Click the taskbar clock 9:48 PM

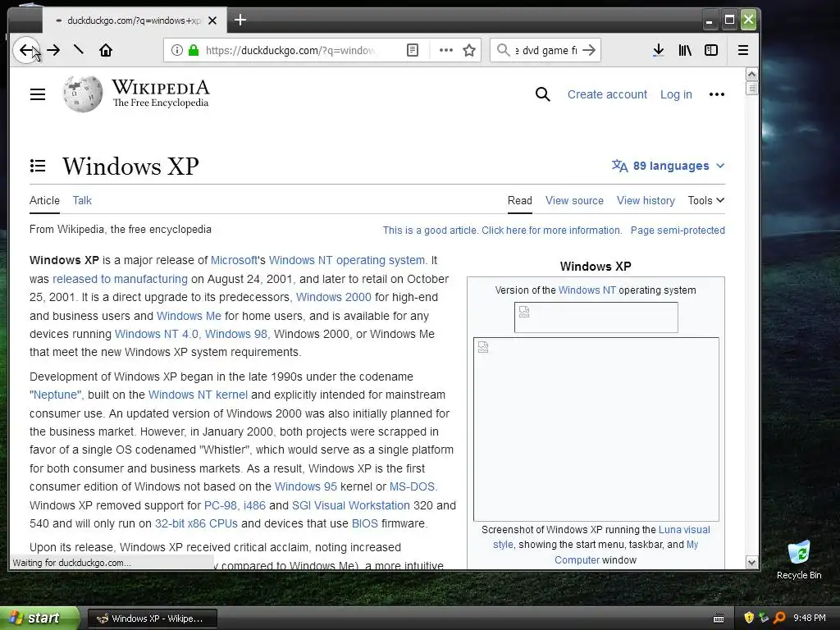[810, 619]
